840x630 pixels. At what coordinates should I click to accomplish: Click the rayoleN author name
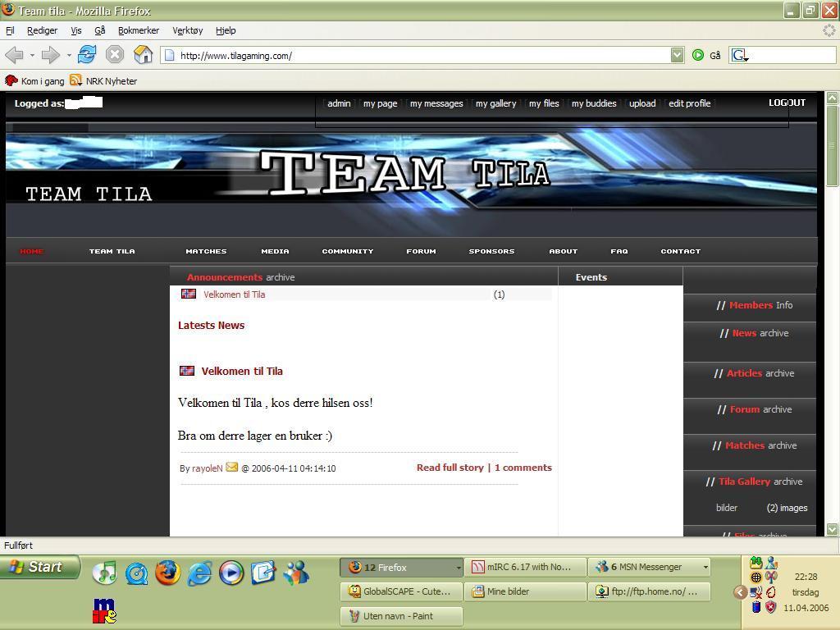click(x=207, y=468)
